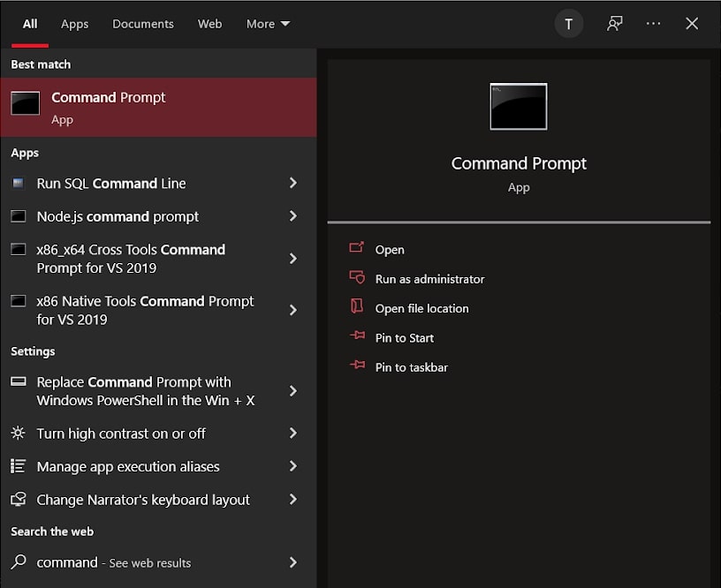This screenshot has width=721, height=588.
Task: Click the Run SQL Command Line app icon
Action: pos(18,184)
